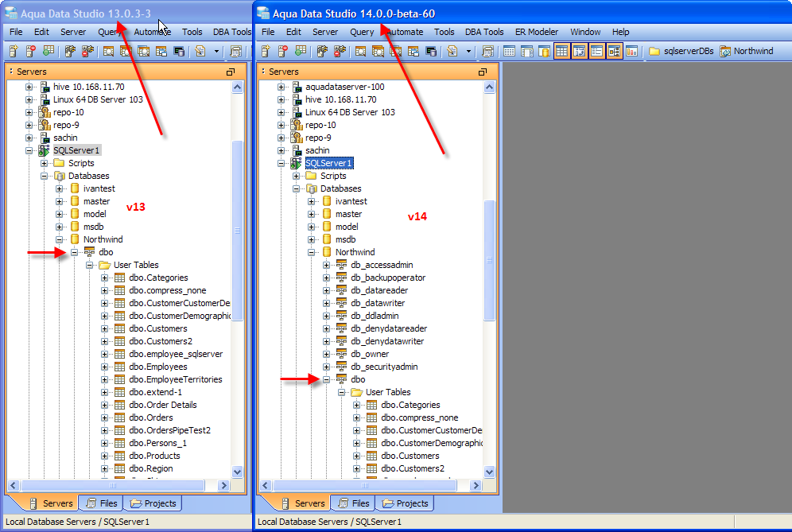
Task: Click database console icon in v14 toolbar
Action: [431, 51]
